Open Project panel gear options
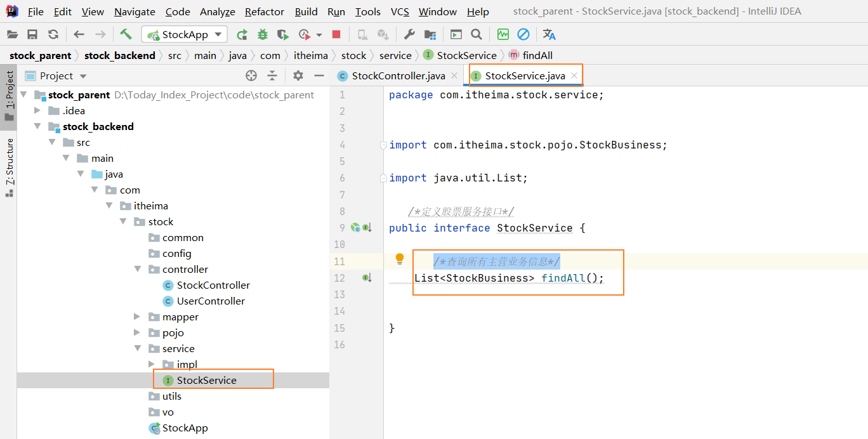Image resolution: width=868 pixels, height=439 pixels. 298,76
